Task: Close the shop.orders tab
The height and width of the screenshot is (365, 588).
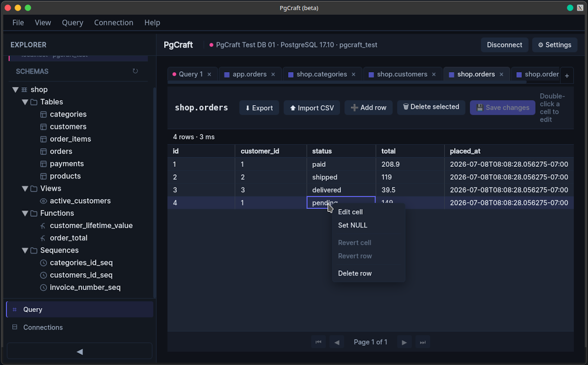Action: click(x=501, y=75)
